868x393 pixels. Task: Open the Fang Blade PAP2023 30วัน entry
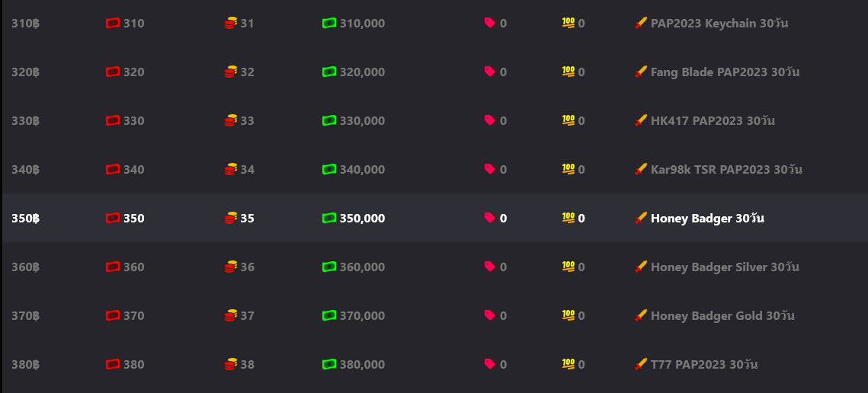[725, 72]
